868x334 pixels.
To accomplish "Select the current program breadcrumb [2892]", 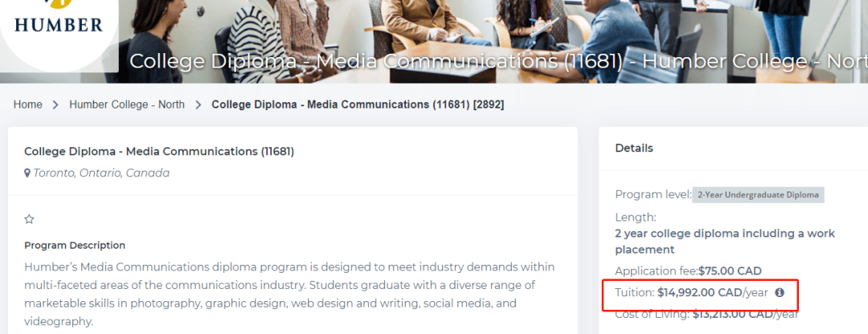I will (358, 105).
